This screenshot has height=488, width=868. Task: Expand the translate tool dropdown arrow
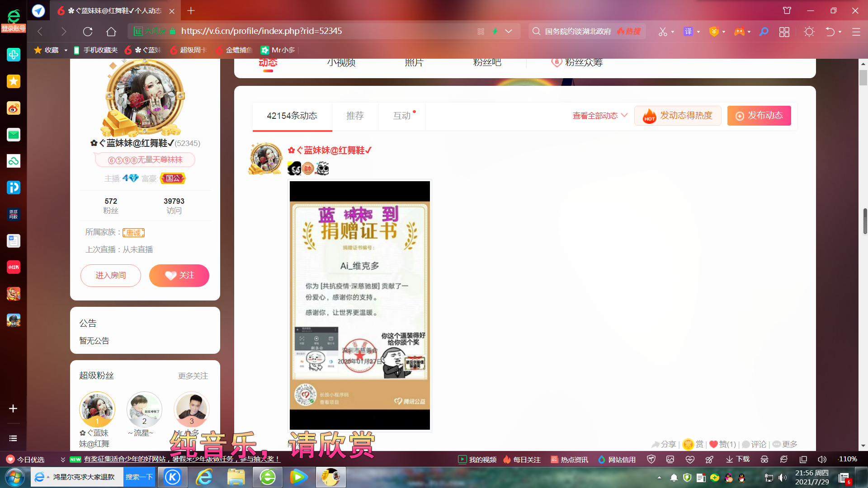tap(698, 32)
